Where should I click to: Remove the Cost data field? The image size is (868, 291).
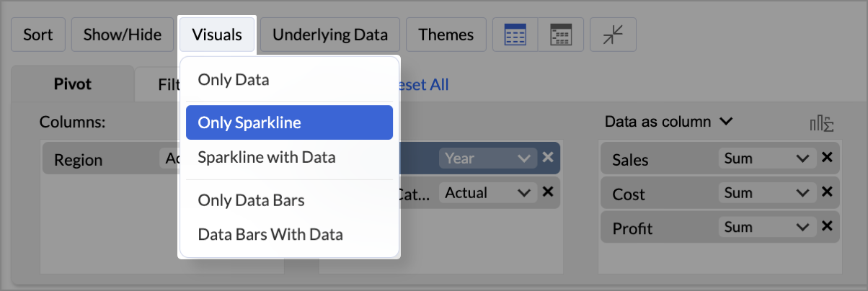point(827,193)
